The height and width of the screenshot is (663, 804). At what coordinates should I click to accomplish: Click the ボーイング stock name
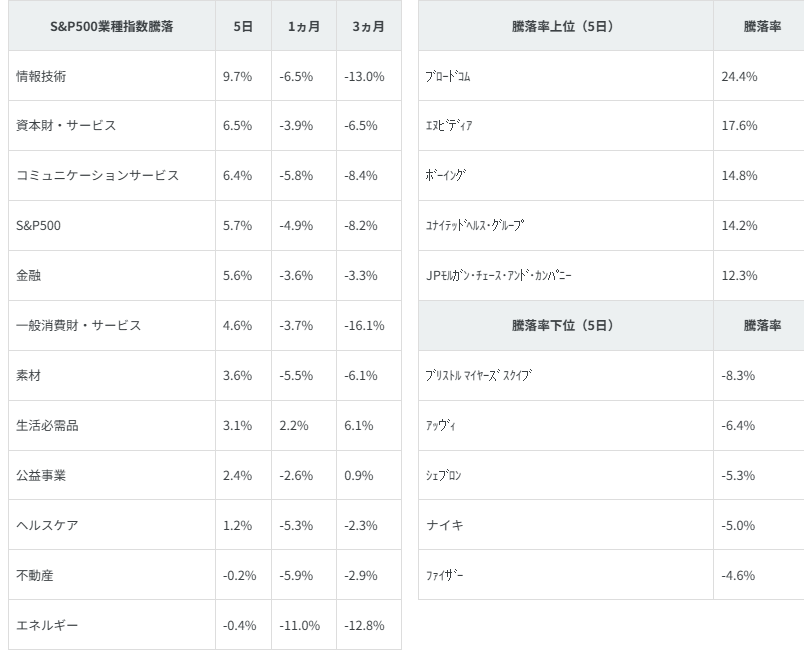446,176
